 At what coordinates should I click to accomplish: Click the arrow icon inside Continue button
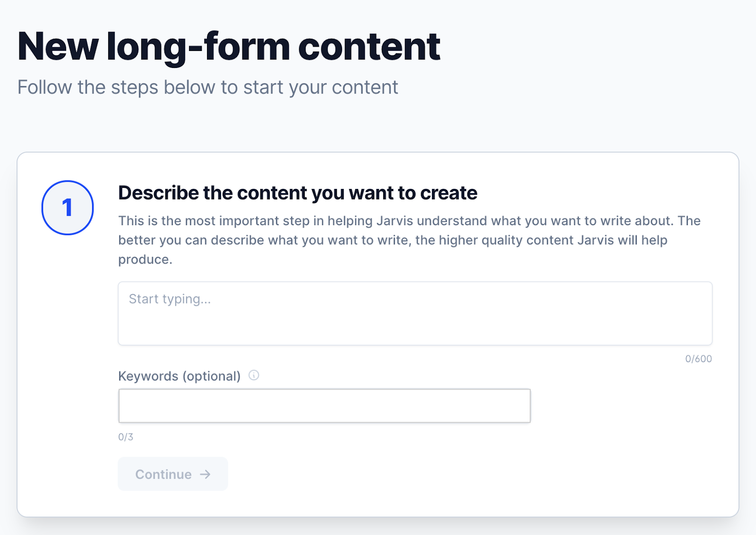click(x=205, y=474)
